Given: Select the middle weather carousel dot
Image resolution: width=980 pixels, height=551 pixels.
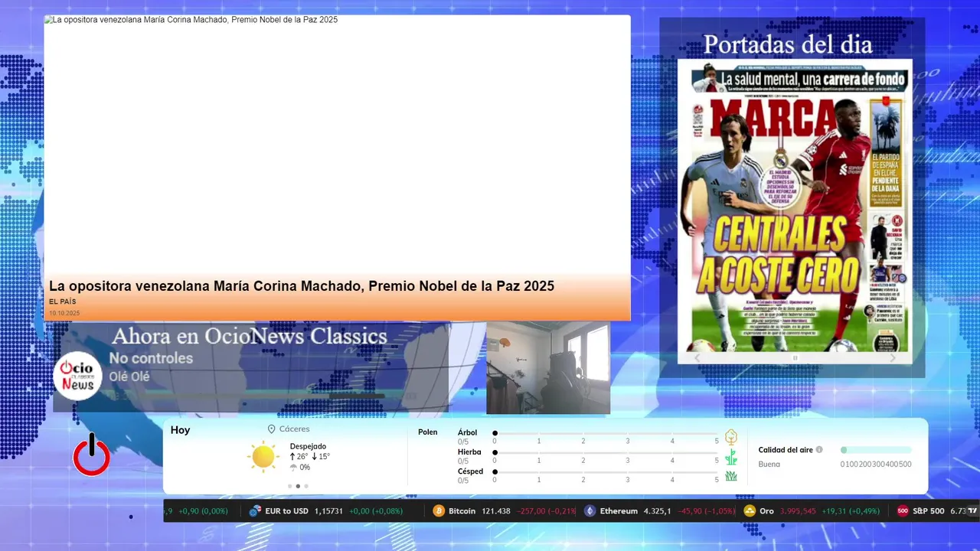Looking at the screenshot, I should 298,486.
